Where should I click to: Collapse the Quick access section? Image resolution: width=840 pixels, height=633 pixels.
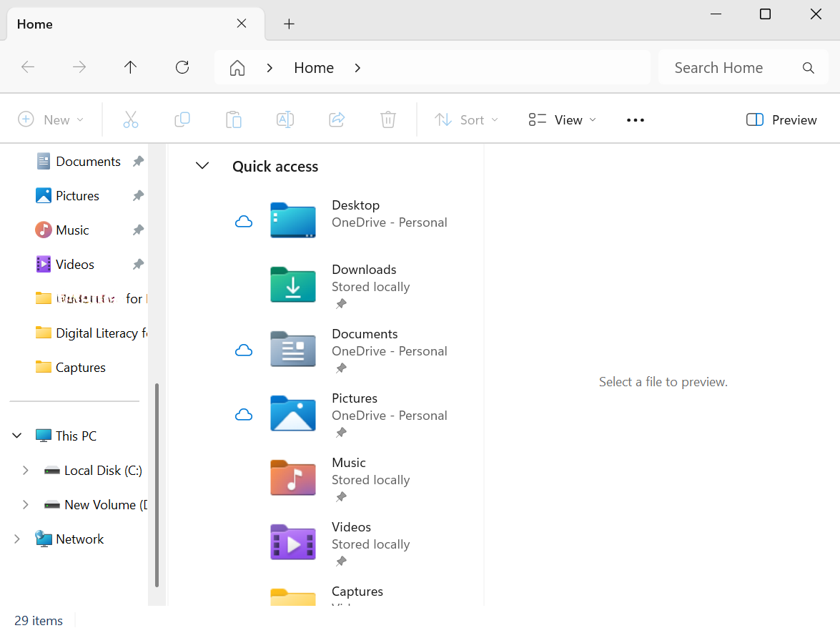click(x=202, y=166)
